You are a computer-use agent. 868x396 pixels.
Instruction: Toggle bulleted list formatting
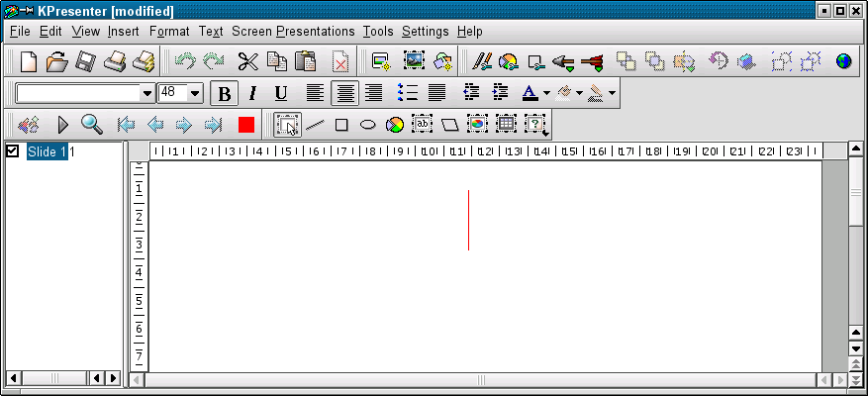tap(408, 93)
